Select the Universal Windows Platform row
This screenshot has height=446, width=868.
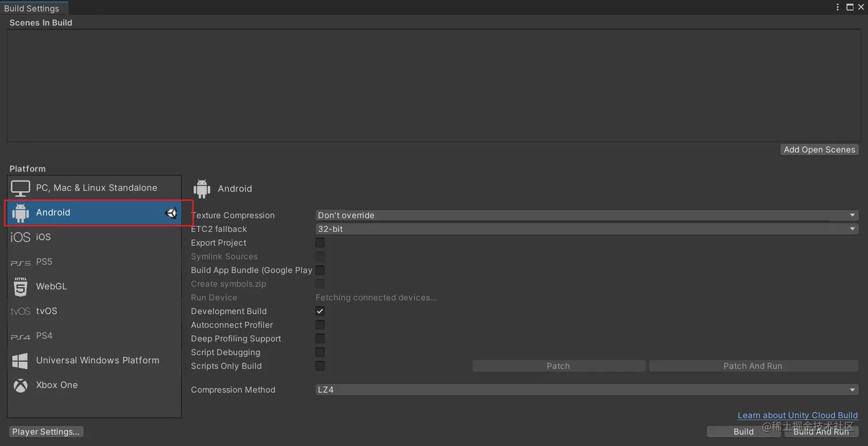94,360
